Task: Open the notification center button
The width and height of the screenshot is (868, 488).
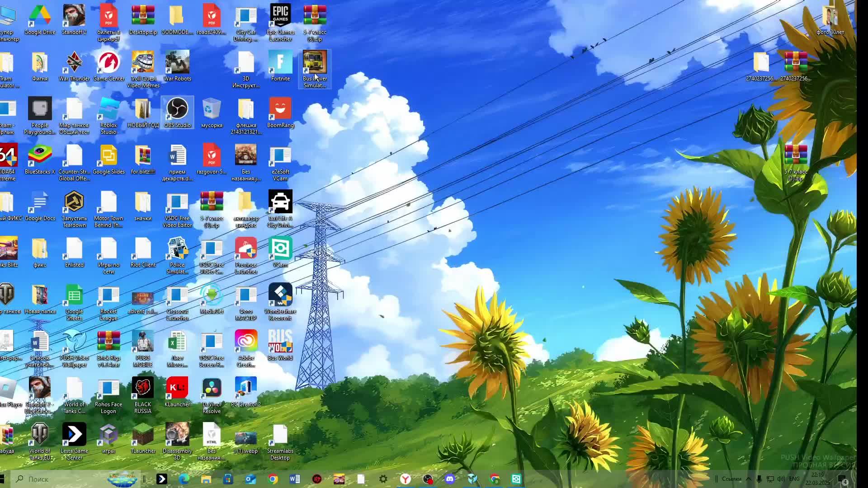Action: coord(843,479)
